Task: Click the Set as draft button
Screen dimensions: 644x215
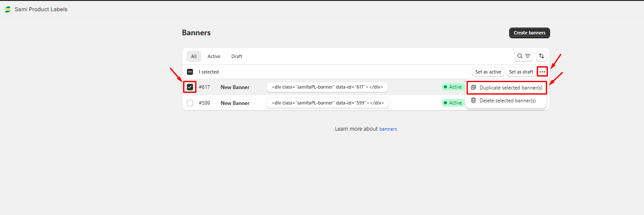Action: click(521, 72)
